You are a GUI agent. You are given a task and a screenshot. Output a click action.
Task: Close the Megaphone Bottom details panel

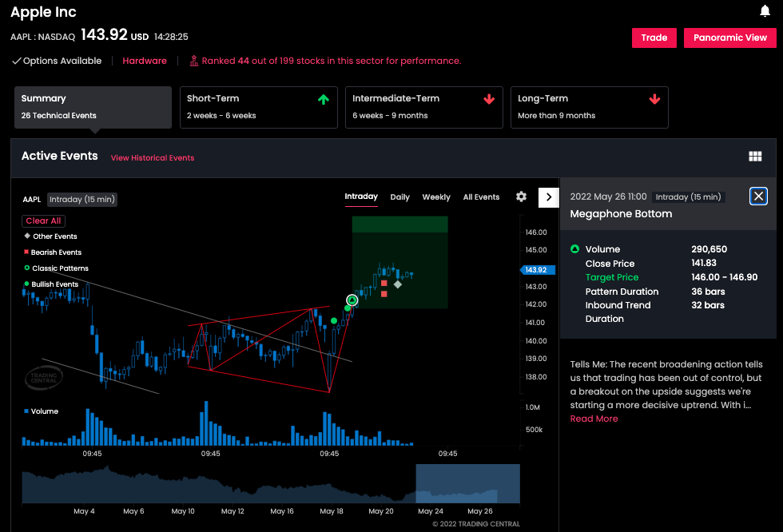758,197
